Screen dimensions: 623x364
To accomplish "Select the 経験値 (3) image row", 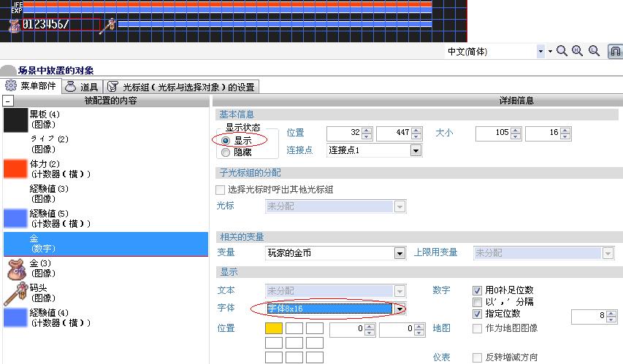I will point(106,194).
